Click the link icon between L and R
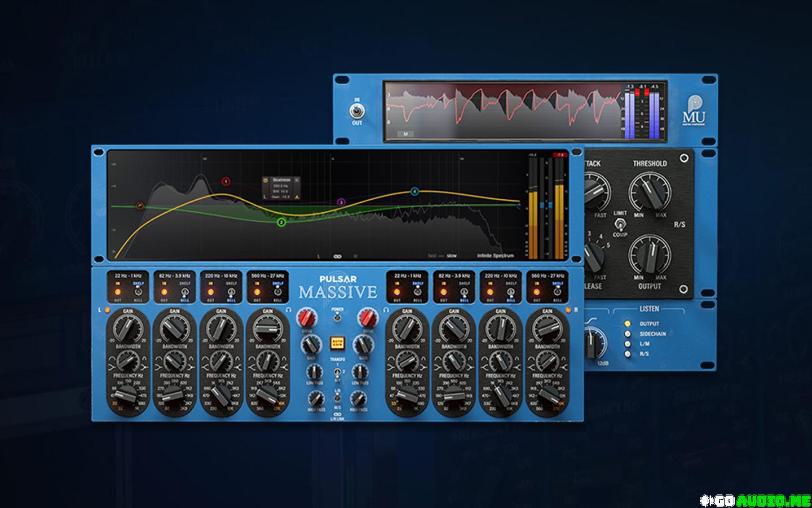 337,256
